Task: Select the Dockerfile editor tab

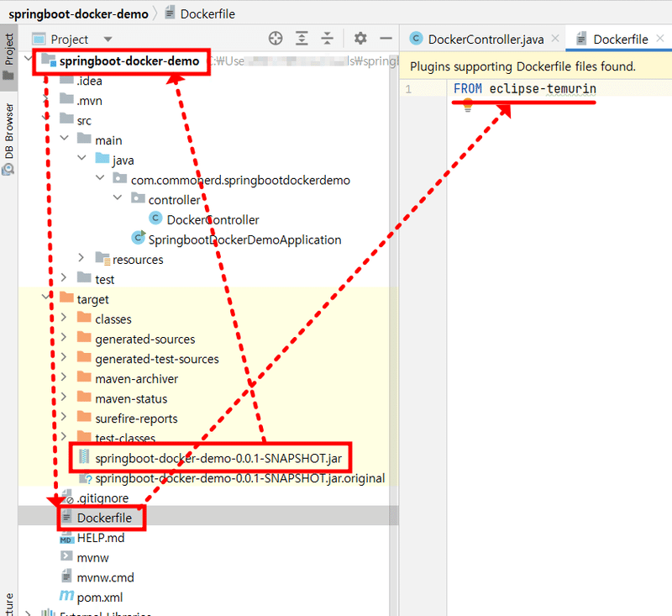Action: coord(621,39)
